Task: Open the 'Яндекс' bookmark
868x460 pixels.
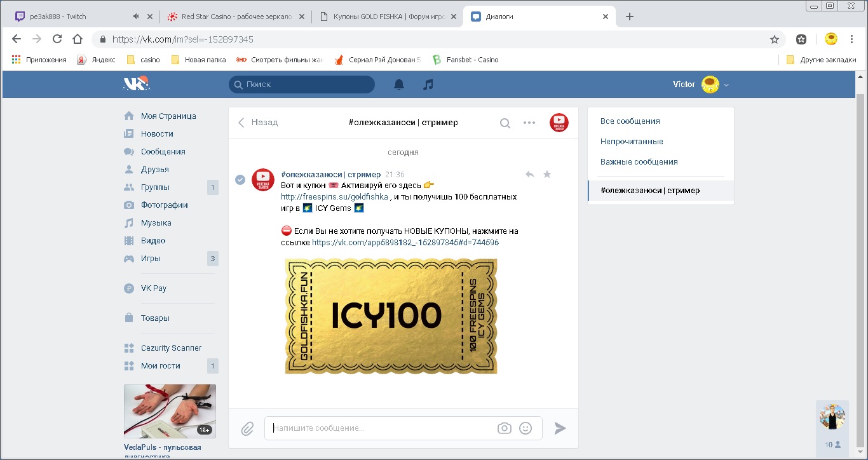Action: pos(97,60)
